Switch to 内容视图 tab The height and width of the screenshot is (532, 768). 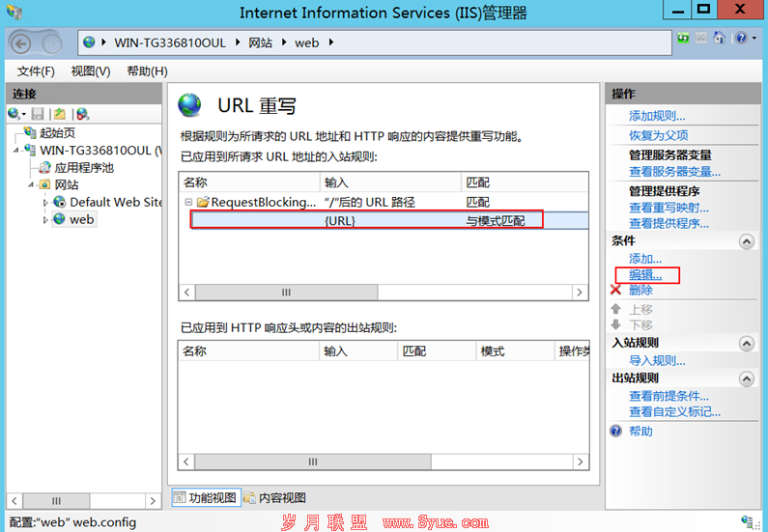(x=275, y=498)
